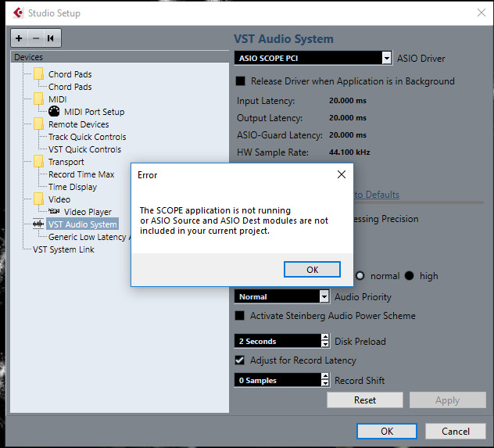Decrease Record Shift with down arrow
Viewport: 494px width, 448px height.
325,383
